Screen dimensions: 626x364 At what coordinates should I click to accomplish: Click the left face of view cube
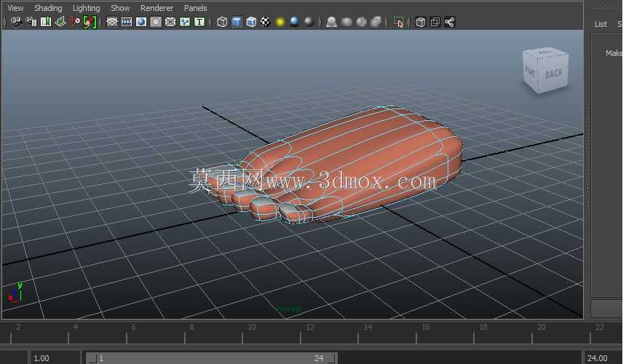(x=530, y=72)
